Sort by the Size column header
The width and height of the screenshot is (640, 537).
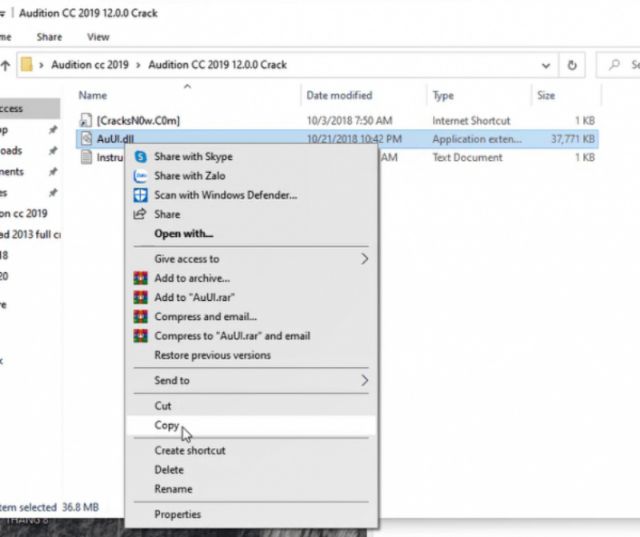(x=546, y=95)
